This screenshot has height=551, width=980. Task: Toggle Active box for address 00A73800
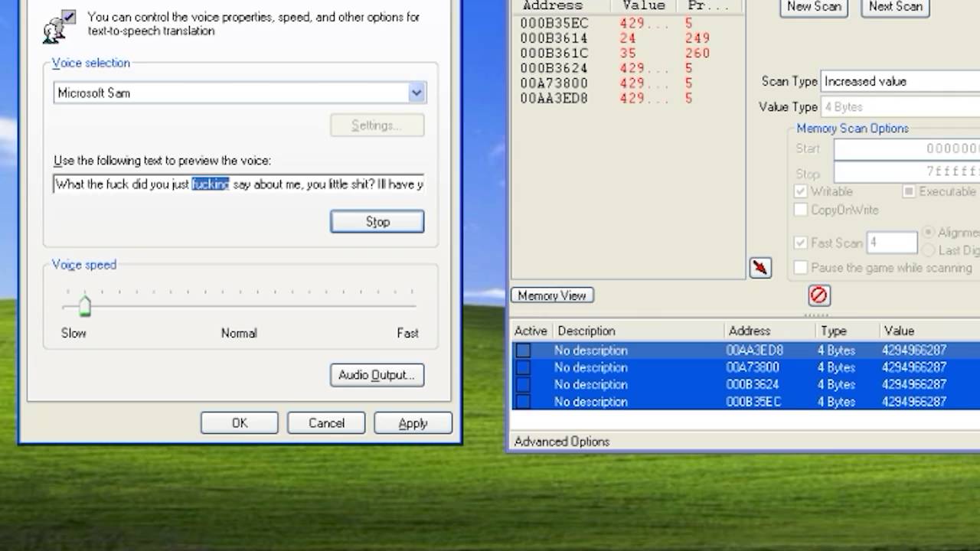click(523, 367)
